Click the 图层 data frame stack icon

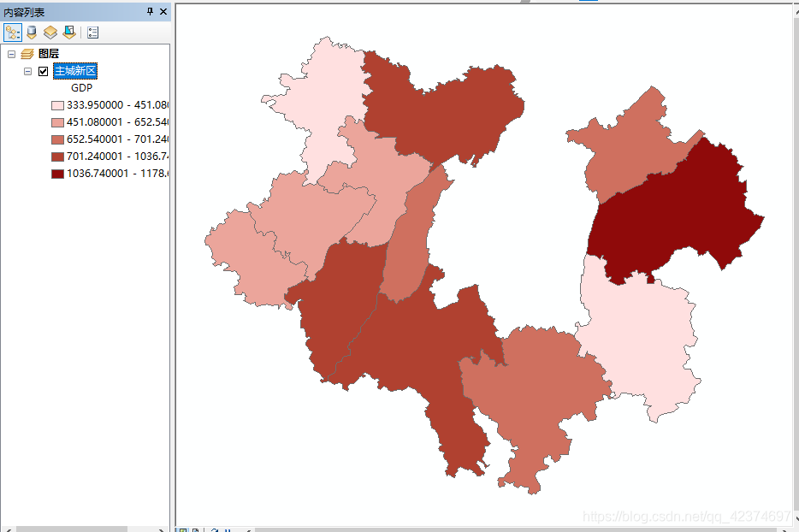27,54
